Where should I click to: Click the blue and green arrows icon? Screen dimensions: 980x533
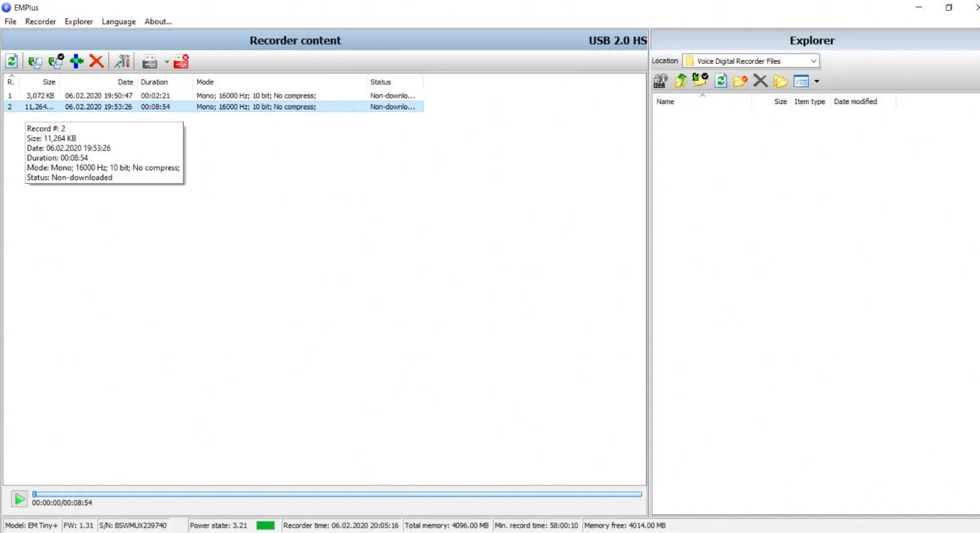click(77, 61)
